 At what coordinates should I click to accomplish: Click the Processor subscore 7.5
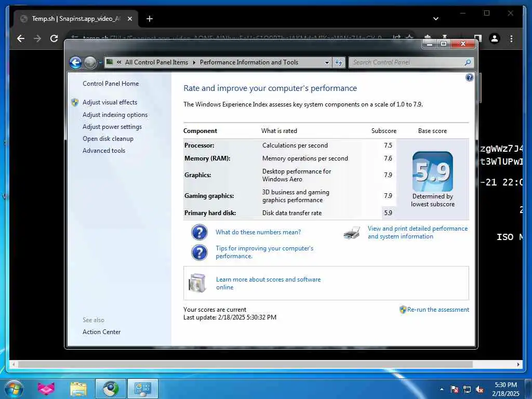388,145
